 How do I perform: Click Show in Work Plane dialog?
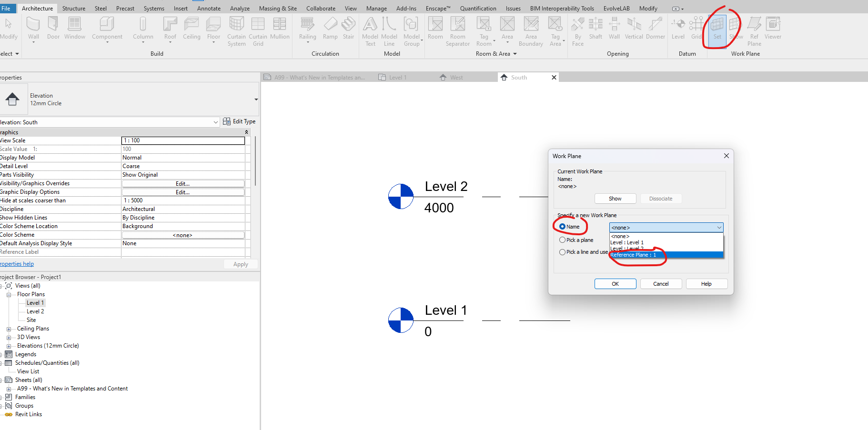[x=615, y=199]
